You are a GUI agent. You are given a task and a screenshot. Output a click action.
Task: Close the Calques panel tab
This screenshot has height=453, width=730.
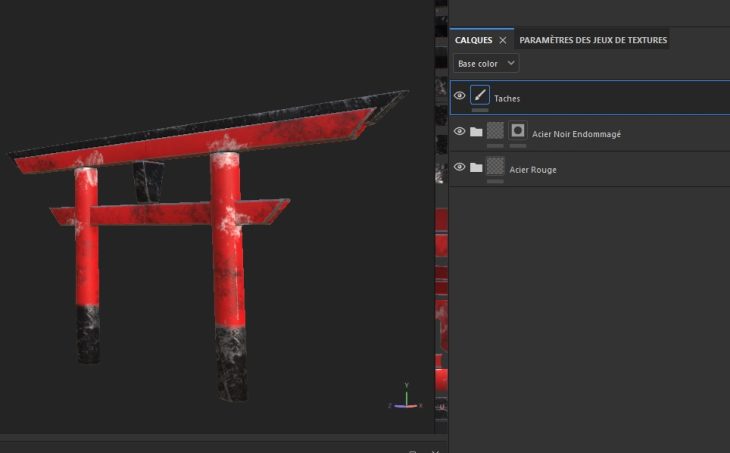click(503, 41)
